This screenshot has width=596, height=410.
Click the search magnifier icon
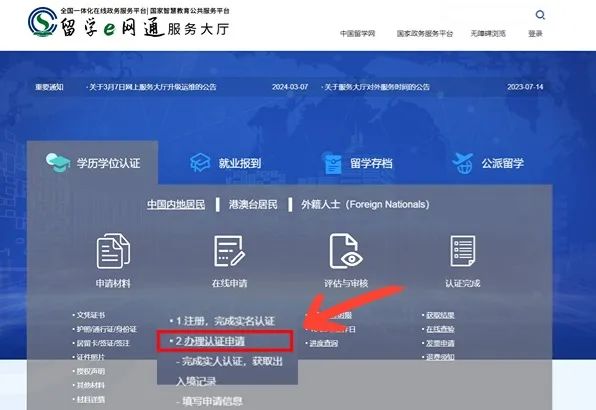540,15
